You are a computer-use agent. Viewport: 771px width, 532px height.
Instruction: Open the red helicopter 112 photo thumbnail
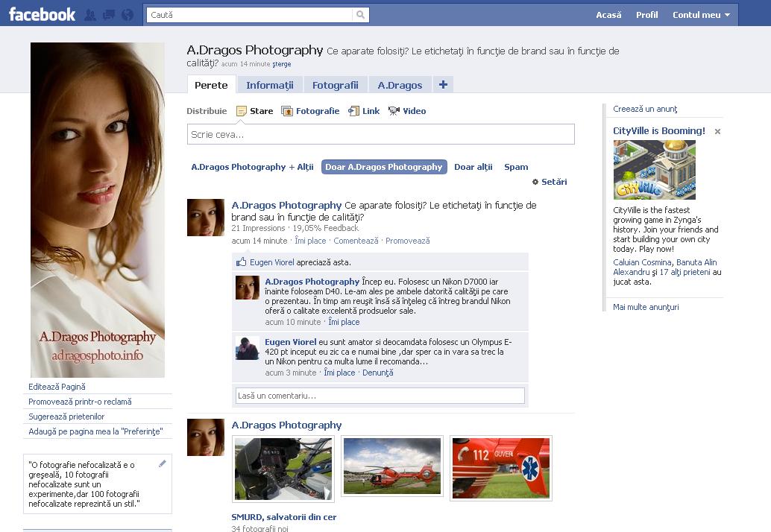[x=500, y=468]
